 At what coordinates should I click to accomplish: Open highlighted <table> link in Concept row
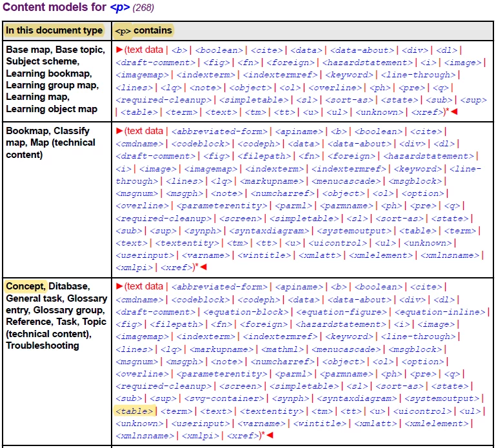(134, 411)
